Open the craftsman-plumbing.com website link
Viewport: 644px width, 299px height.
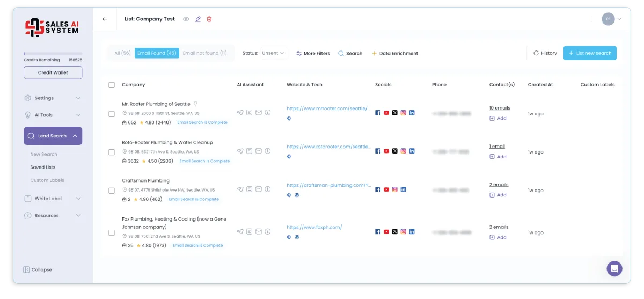point(328,185)
